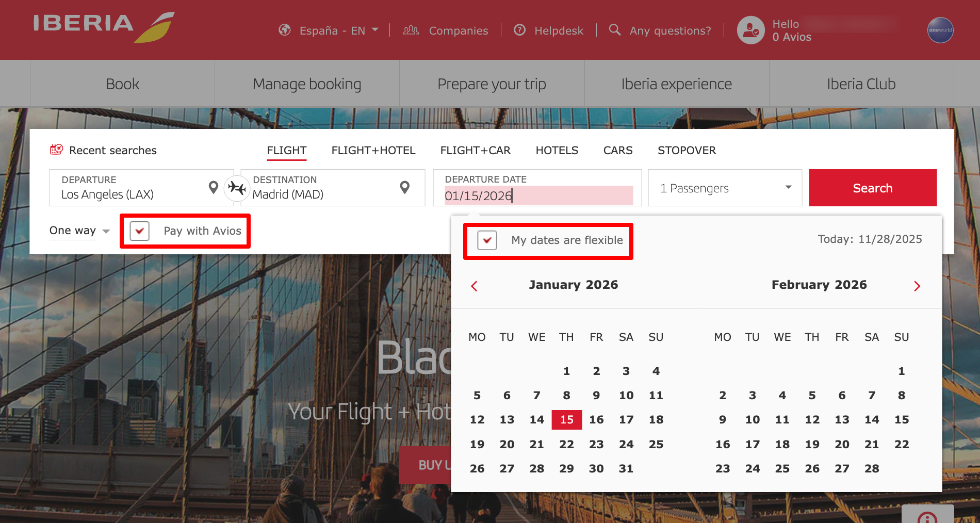Click the January 2026 month heading
The image size is (980, 523).
[x=574, y=285]
